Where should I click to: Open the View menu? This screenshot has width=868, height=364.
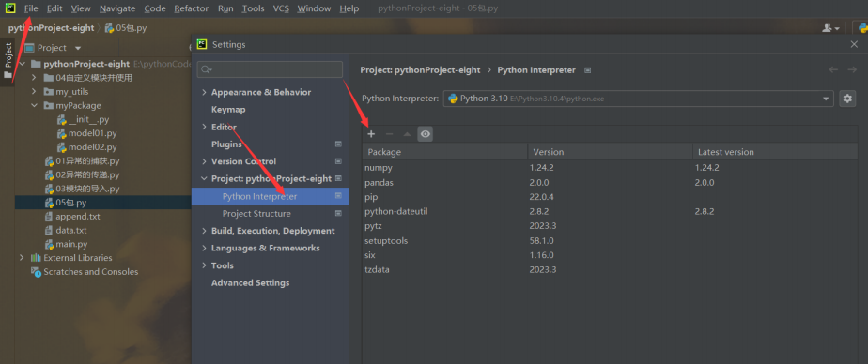click(81, 8)
